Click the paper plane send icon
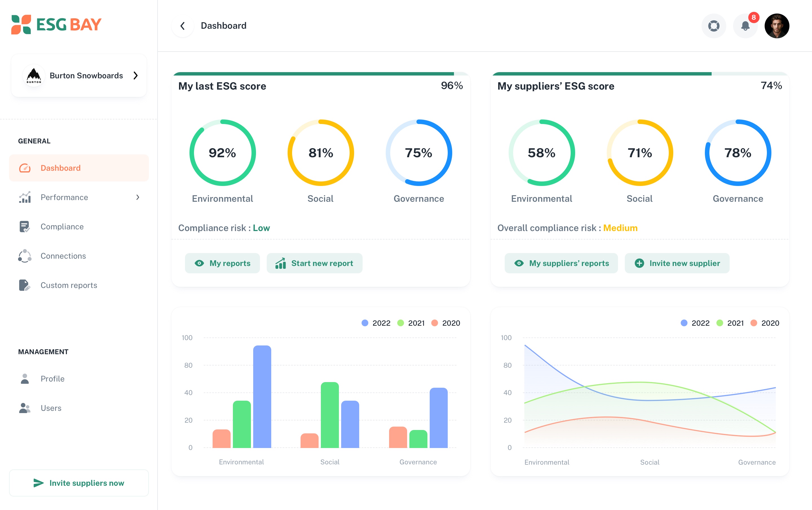This screenshot has width=812, height=510. (x=38, y=483)
